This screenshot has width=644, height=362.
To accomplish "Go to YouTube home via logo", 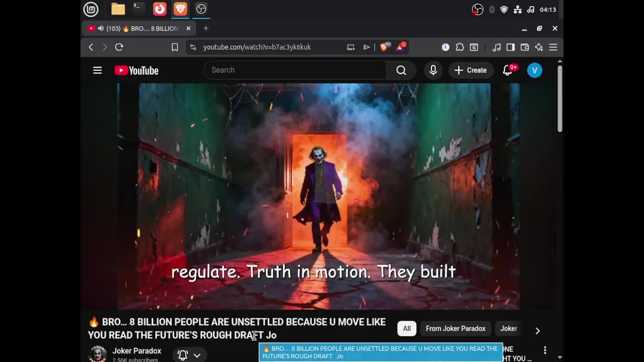I will coord(136,70).
